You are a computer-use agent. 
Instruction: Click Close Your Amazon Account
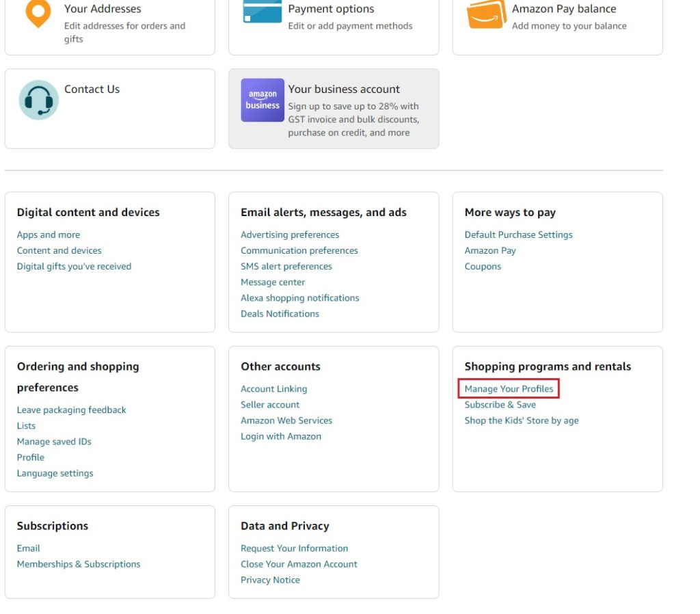(299, 564)
